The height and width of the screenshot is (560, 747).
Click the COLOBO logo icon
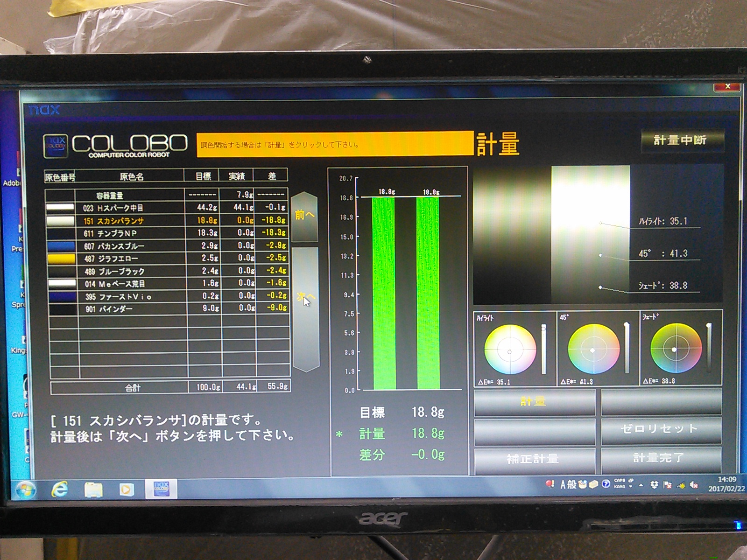[x=56, y=146]
